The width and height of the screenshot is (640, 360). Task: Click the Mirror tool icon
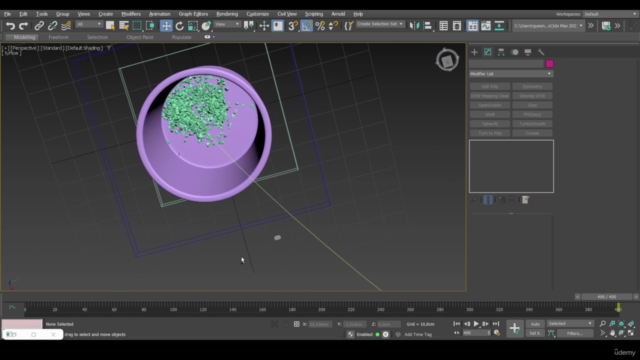(x=414, y=26)
